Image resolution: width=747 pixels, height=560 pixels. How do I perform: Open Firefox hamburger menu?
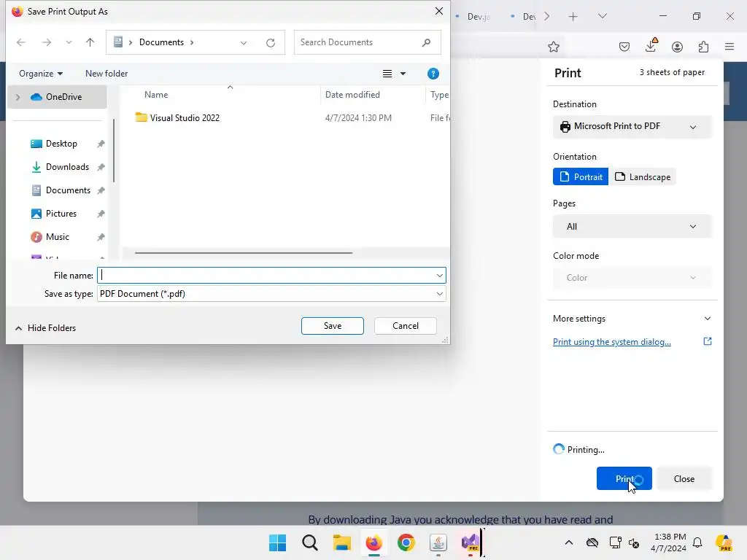click(x=729, y=47)
